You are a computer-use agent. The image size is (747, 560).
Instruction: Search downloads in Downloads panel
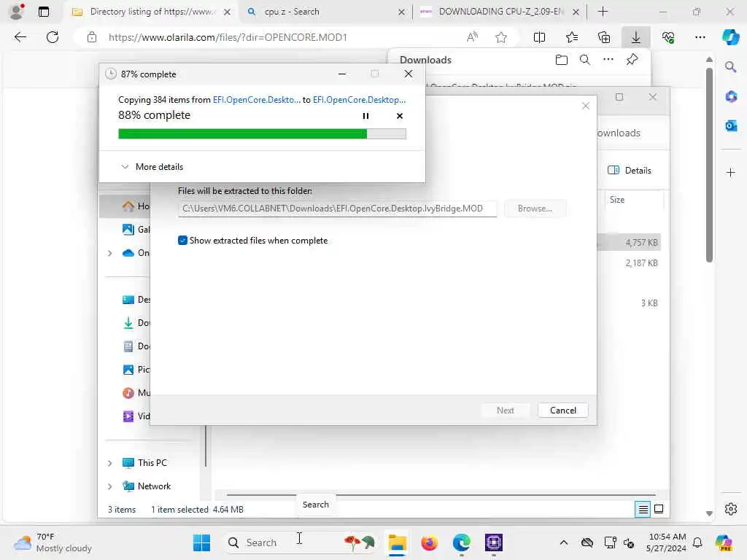585,60
